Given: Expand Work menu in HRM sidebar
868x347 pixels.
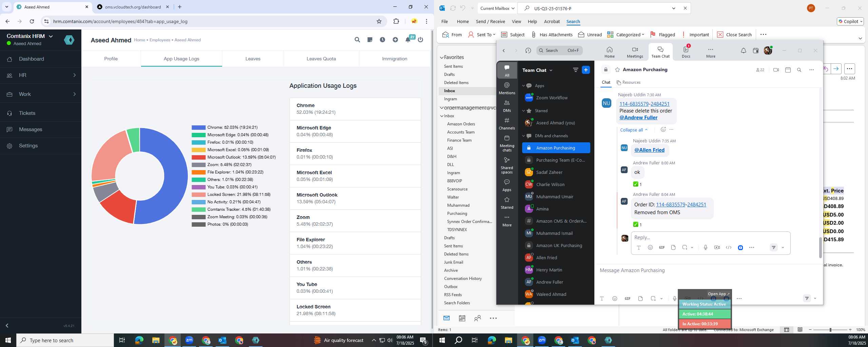Looking at the screenshot, I should (x=41, y=94).
